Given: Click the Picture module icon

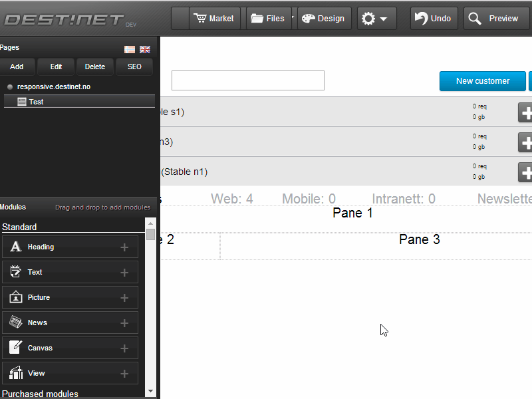Looking at the screenshot, I should coord(16,297).
